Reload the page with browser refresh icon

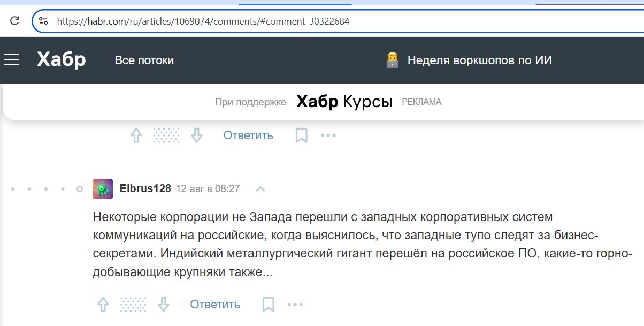(14, 21)
